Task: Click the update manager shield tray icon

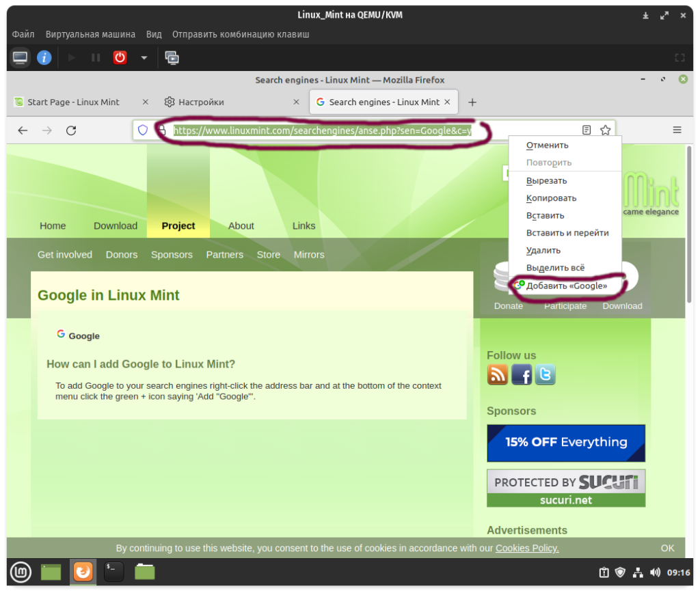Action: 620,573
